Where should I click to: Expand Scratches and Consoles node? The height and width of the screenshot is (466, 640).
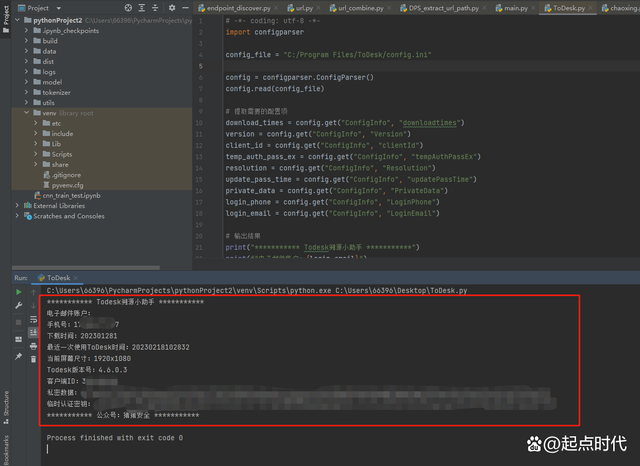[17, 216]
